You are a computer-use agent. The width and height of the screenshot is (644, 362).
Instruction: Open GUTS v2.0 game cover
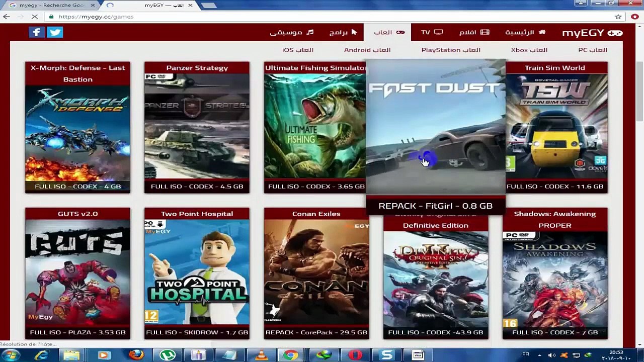(x=77, y=272)
